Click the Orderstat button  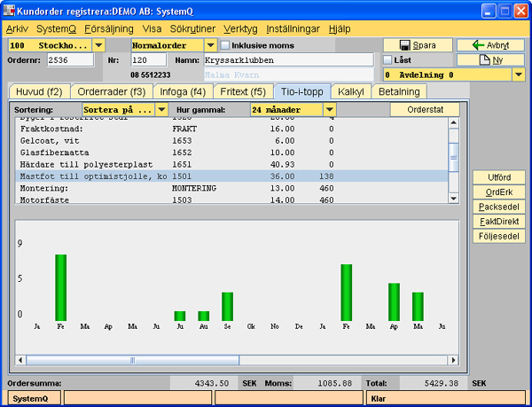point(425,110)
